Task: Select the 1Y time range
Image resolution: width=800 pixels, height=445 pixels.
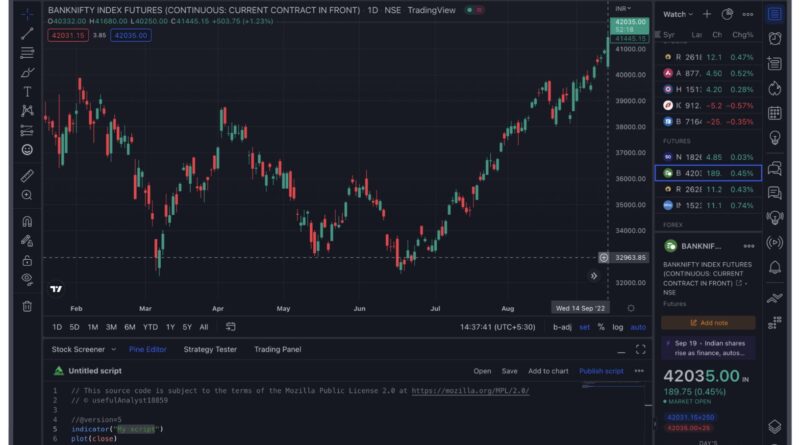Action: (x=170, y=327)
